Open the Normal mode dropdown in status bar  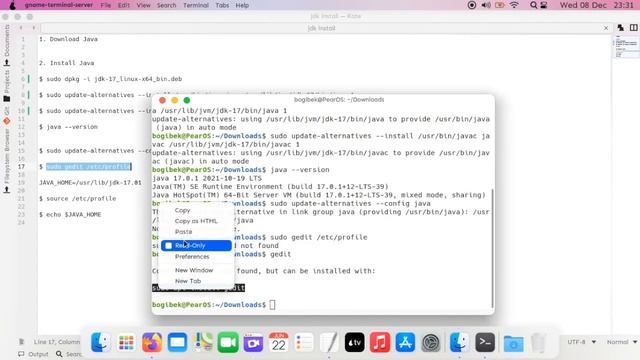click(x=622, y=342)
